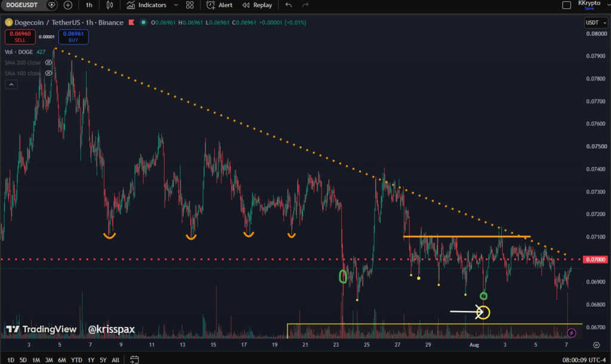
Task: Click the 08:00:09 UTC-4 timezone clock
Action: click(x=584, y=360)
